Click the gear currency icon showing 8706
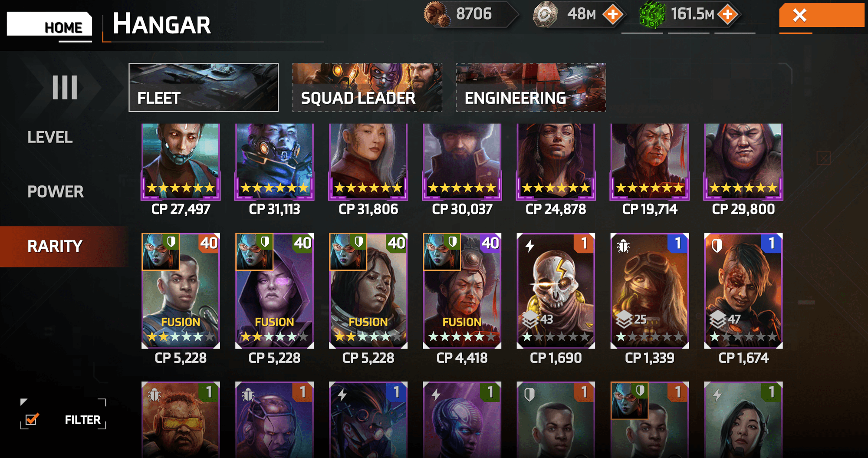Viewport: 868px width, 458px height. click(437, 14)
